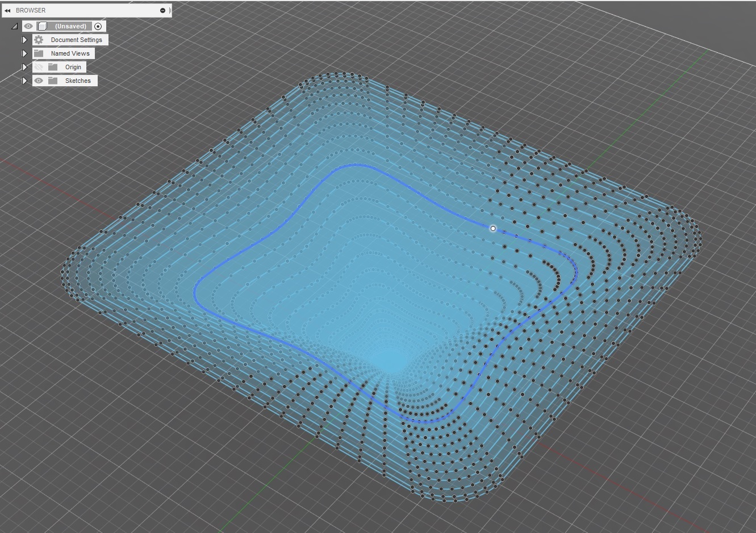Click the Browser panel right-edge grip handle

click(x=170, y=10)
